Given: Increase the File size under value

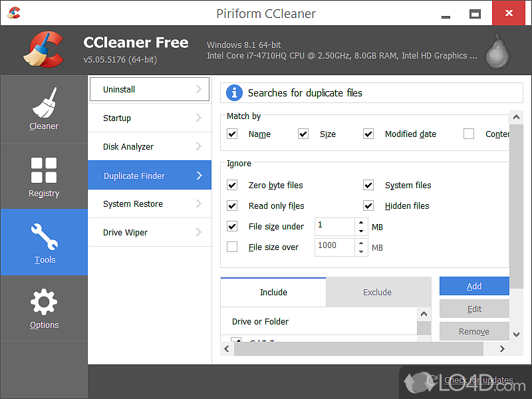Looking at the screenshot, I should (x=361, y=222).
